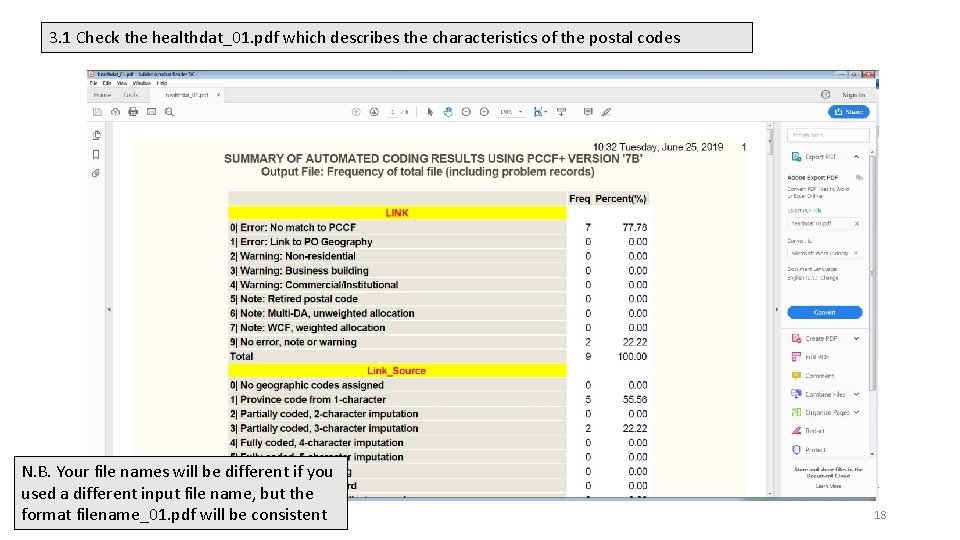Click the yellow Link_Source header row
960x540 pixels.
coord(397,370)
